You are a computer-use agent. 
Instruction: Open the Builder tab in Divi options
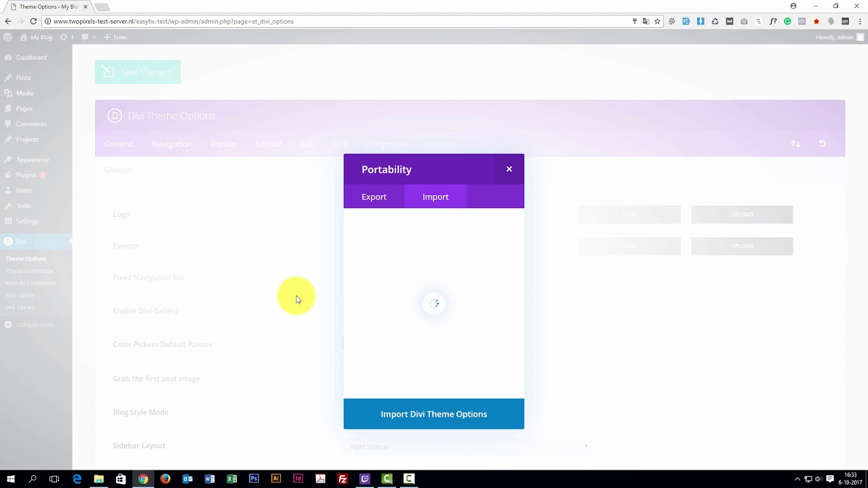coord(224,144)
